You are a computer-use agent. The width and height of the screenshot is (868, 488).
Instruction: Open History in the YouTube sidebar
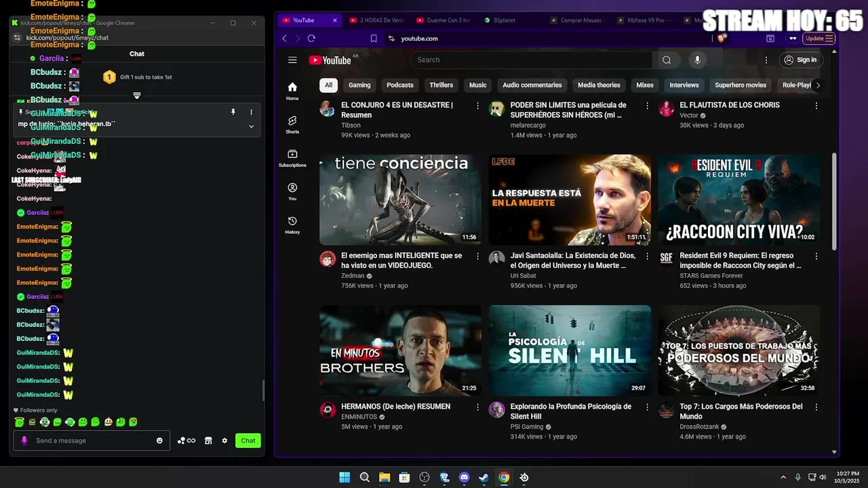point(292,225)
